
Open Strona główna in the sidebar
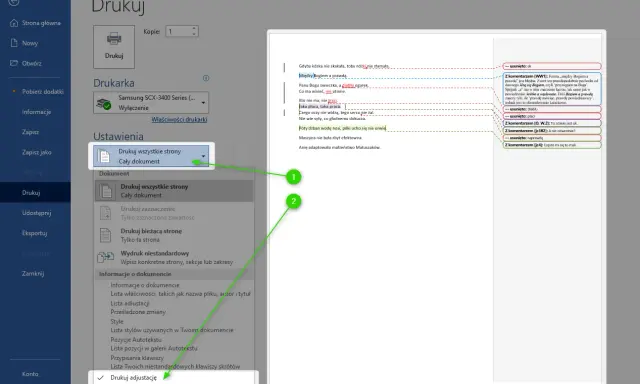[41, 23]
